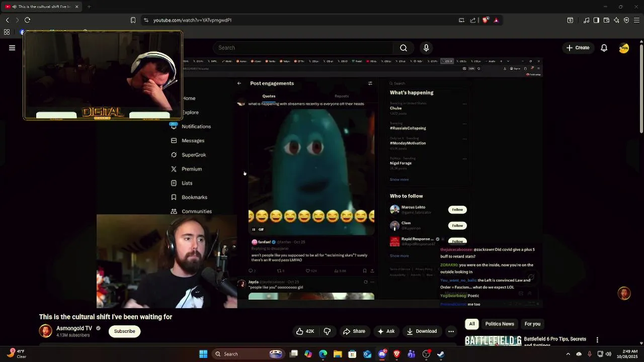This screenshot has height=362, width=644.
Task: Open the YouTube guide hamburger menu
Action: point(12,48)
